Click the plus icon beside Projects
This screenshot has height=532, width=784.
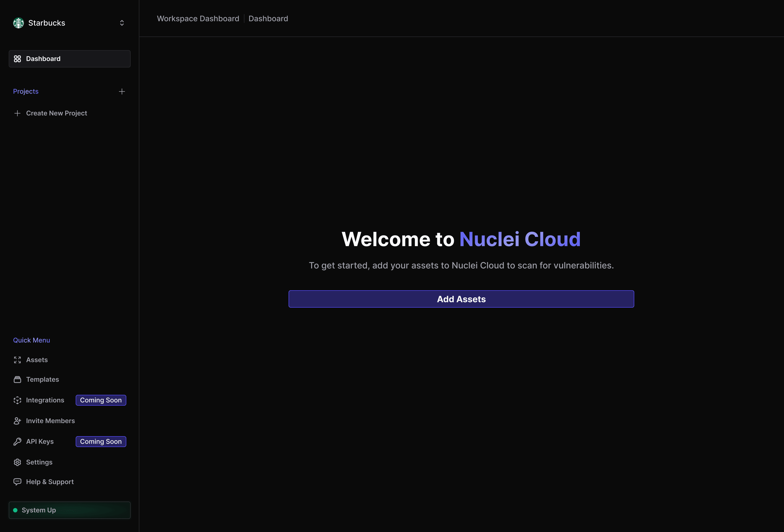(x=122, y=91)
